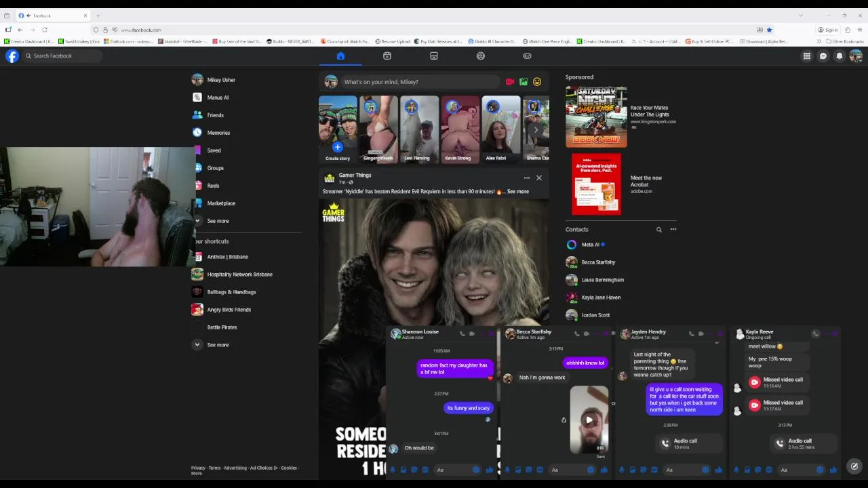Open the Groups tab in top navigation
The height and width of the screenshot is (488, 868).
click(x=481, y=56)
